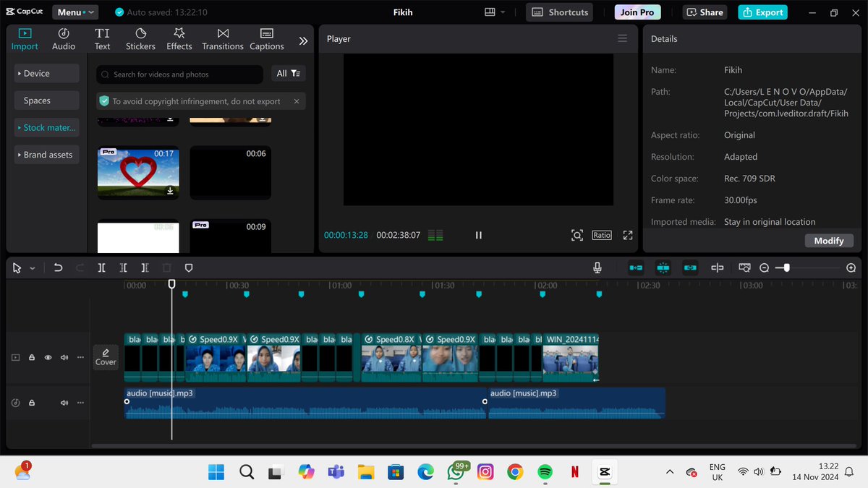
Task: Mute the video track audio
Action: point(64,357)
